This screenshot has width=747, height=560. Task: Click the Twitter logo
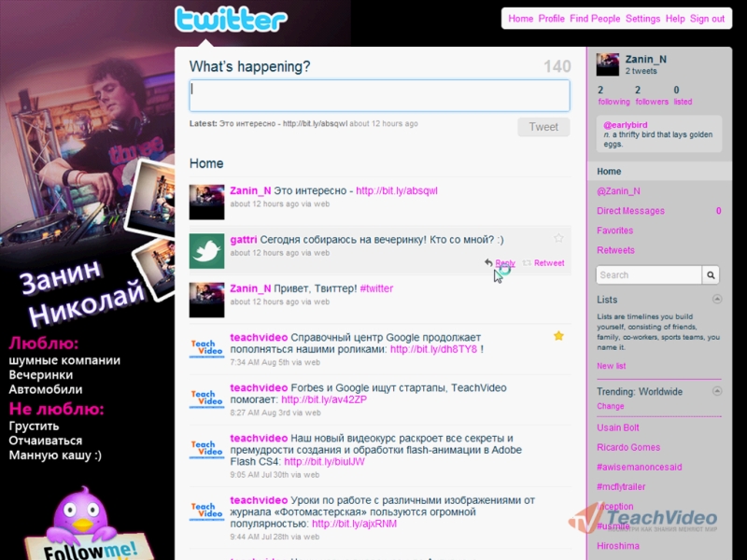pos(231,20)
